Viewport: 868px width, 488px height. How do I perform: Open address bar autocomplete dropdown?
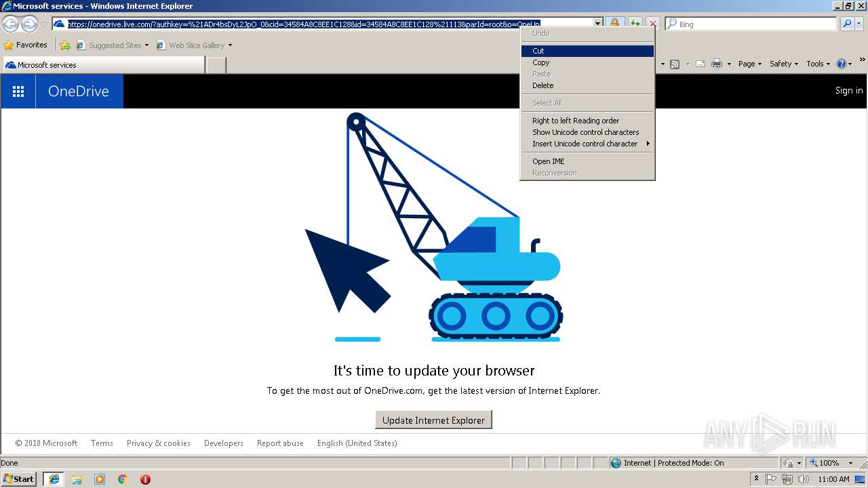(598, 24)
